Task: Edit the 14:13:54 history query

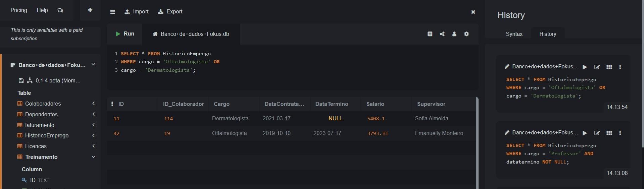Action: coord(597,67)
